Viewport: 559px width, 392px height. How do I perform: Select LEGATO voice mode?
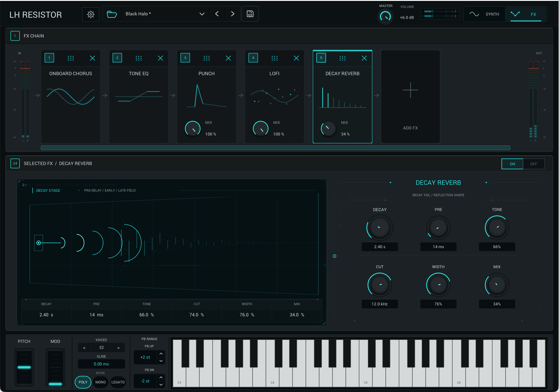coord(118,382)
